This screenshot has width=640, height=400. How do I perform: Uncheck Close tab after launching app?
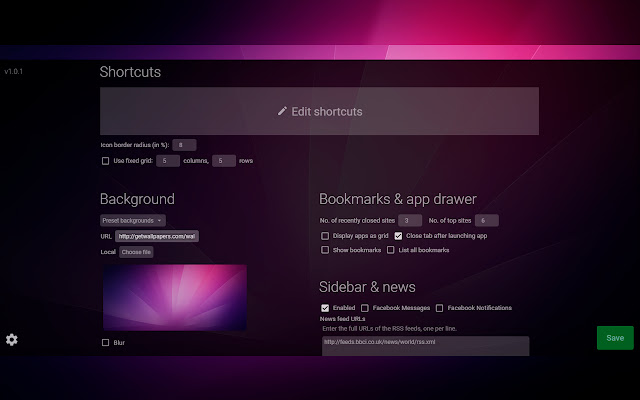(x=398, y=236)
